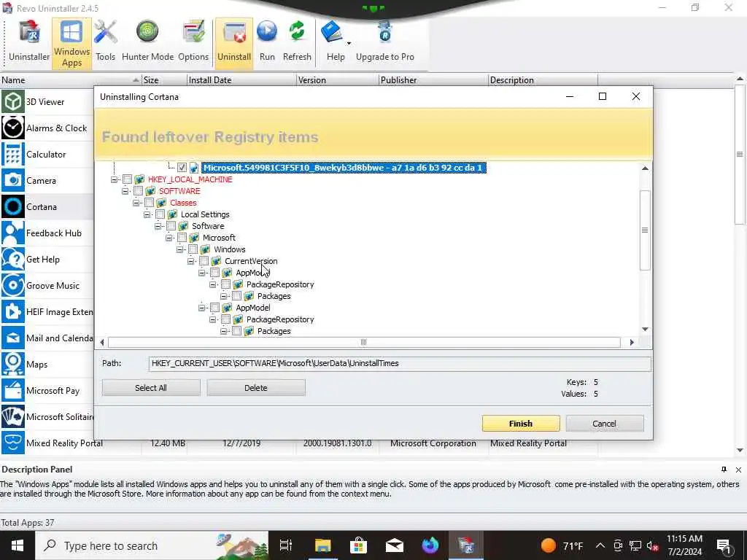747x560 pixels.
Task: Collapse the Classes tree node
Action: (136, 203)
